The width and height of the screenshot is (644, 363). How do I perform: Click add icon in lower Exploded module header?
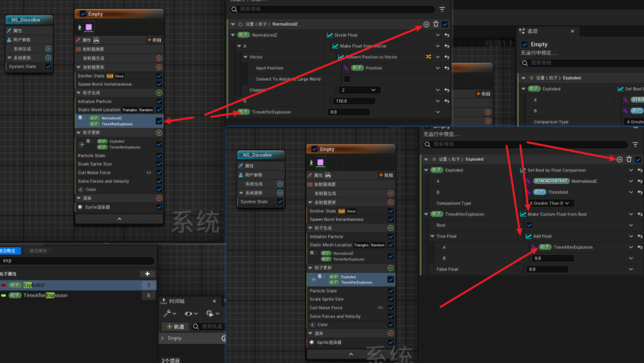(620, 159)
